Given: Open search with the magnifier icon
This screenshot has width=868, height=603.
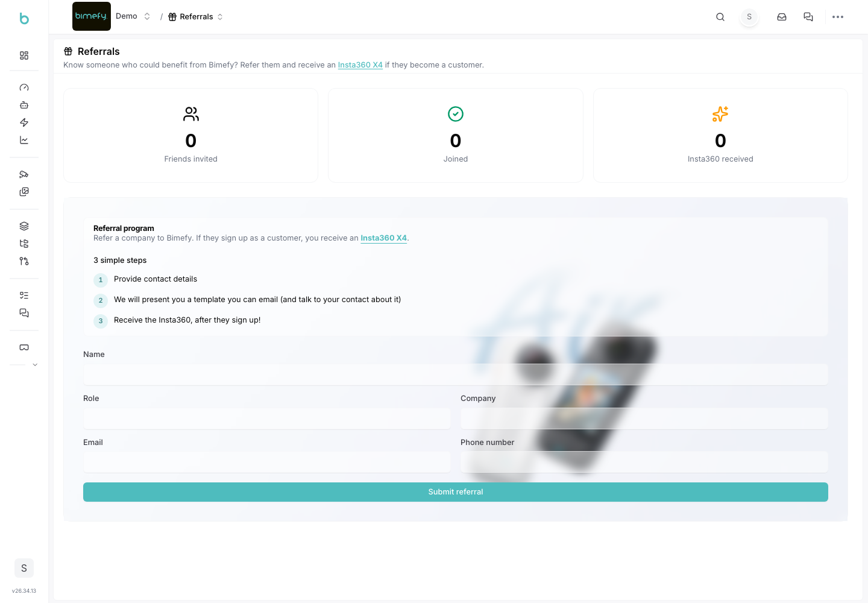Looking at the screenshot, I should click(720, 17).
